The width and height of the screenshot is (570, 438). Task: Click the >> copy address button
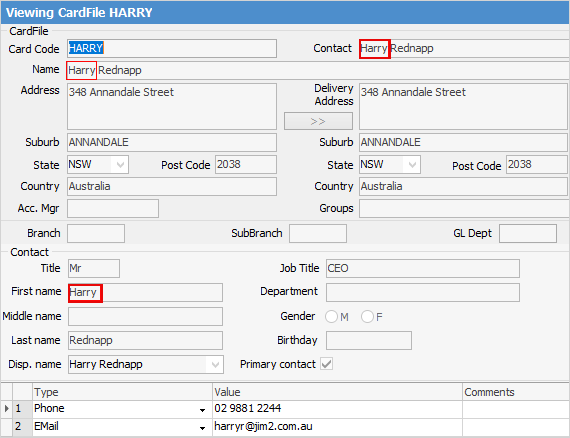[318, 121]
